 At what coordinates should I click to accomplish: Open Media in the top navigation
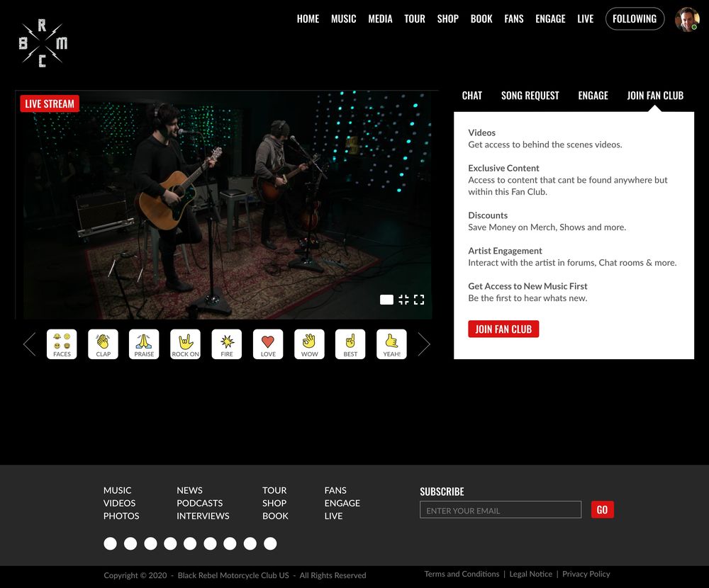(380, 19)
